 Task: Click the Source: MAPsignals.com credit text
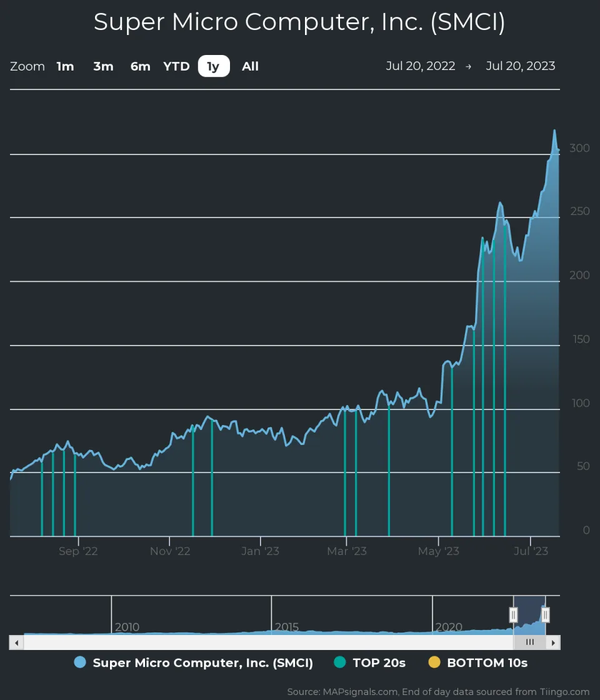(x=438, y=691)
